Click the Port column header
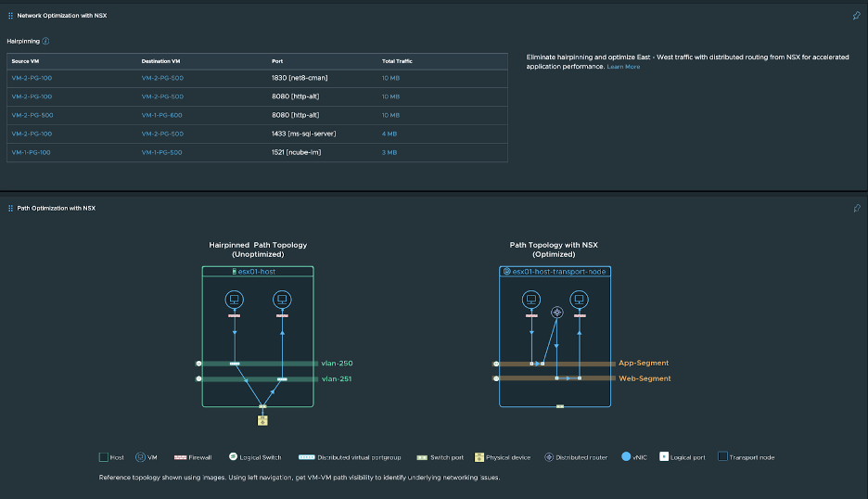 (x=278, y=60)
